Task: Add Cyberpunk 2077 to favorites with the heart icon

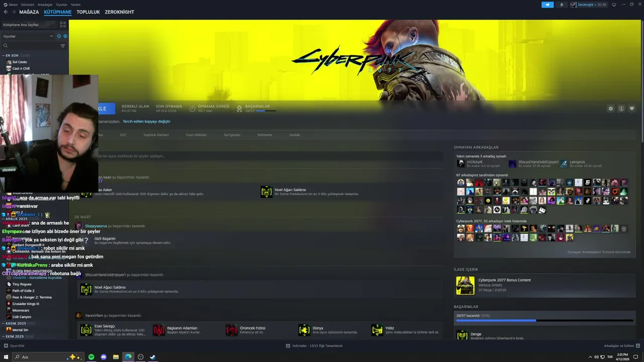Action: pos(632,109)
